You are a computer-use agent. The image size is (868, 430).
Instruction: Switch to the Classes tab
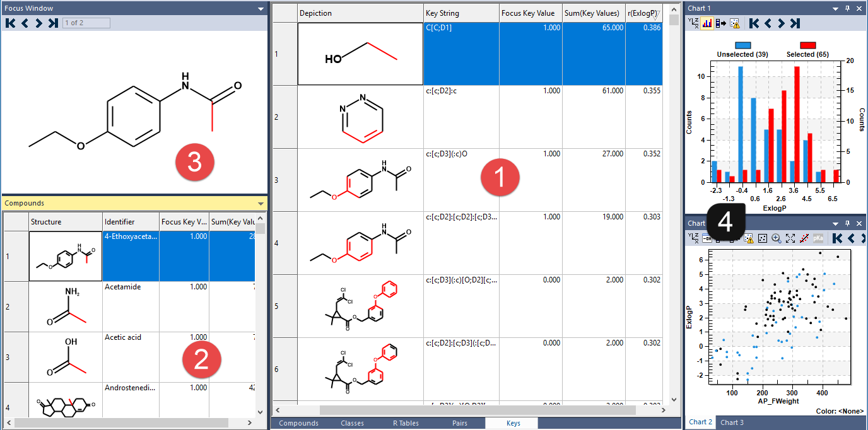tap(352, 423)
